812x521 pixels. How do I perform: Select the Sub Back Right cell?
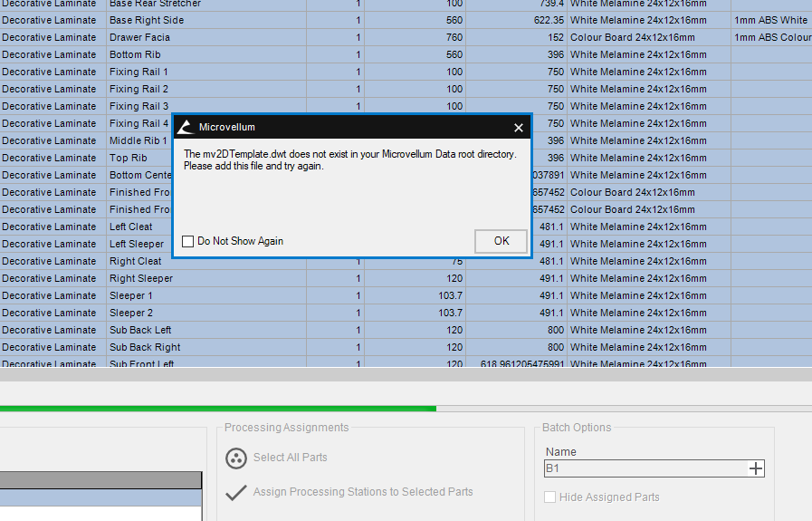(206, 347)
